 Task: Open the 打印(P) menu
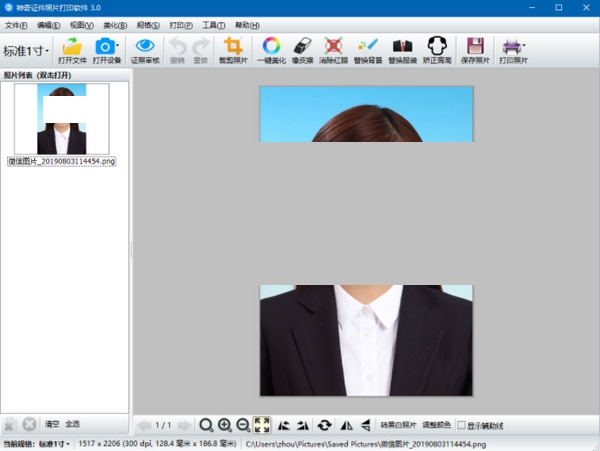coord(181,23)
